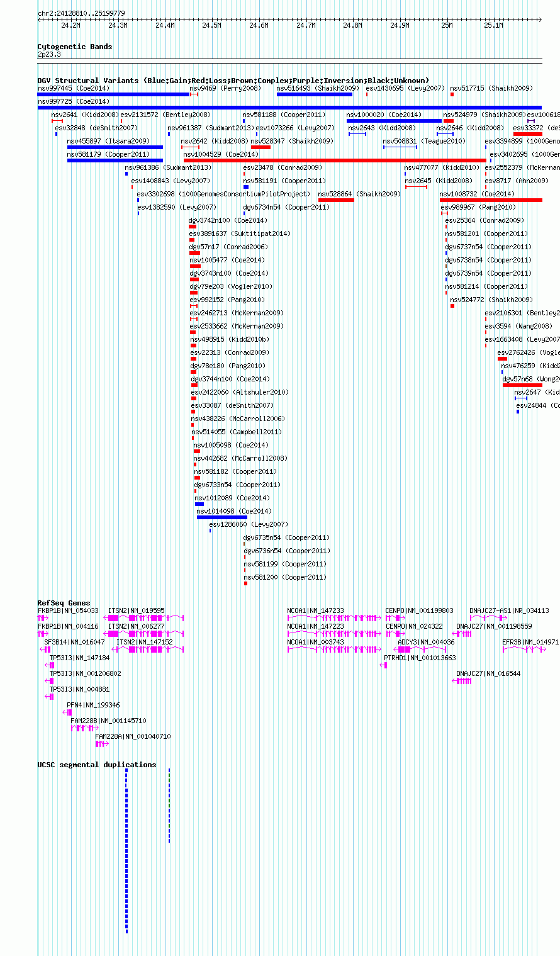Image resolution: width=560 pixels, height=956 pixels.
Task: Click variant label nsv997725 (Coe2014)
Action: pyautogui.click(x=74, y=101)
